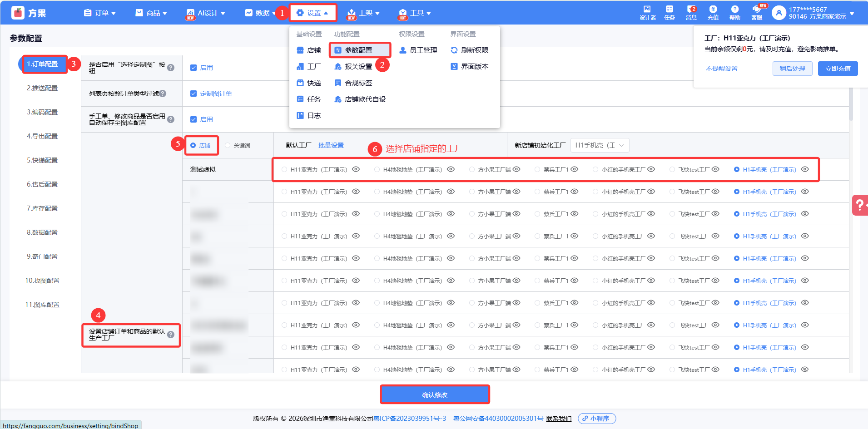Open 消息 messages notification icon

(691, 12)
